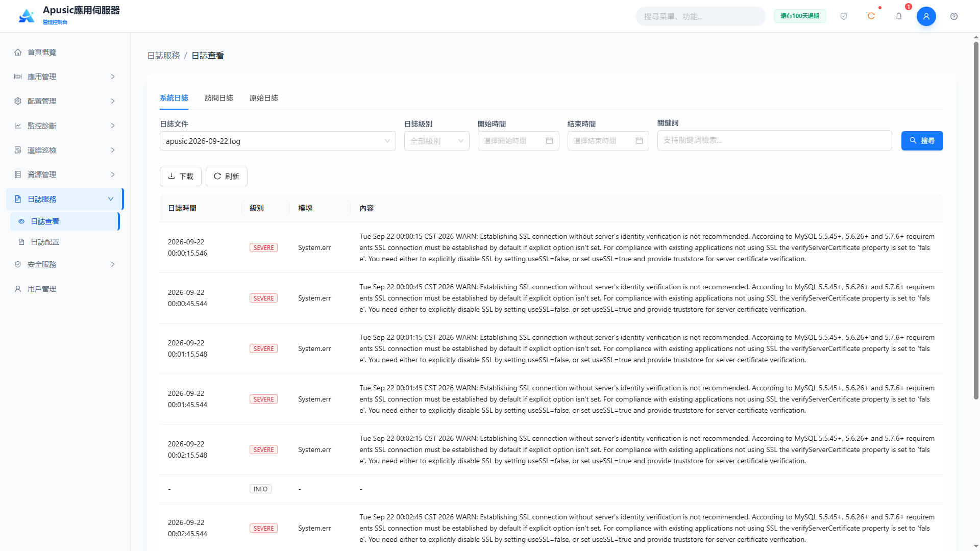Open the notification bell

(x=899, y=16)
